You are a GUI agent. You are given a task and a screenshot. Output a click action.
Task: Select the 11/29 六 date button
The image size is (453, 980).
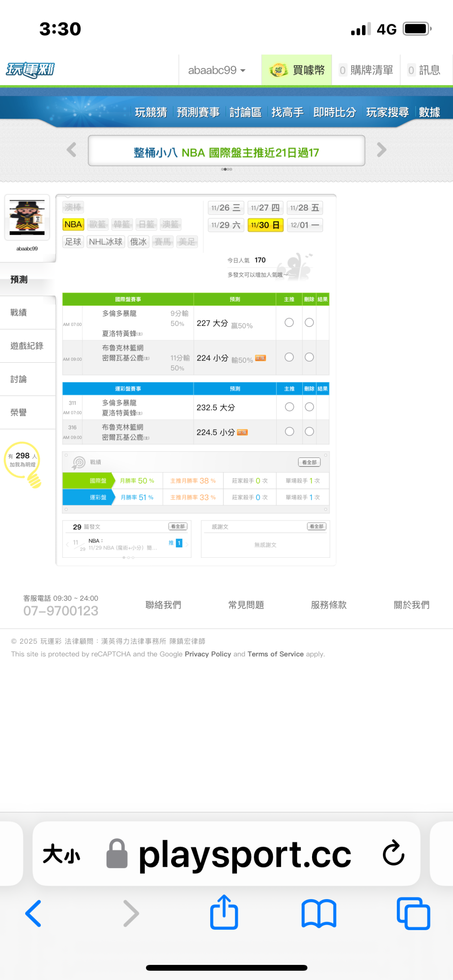click(226, 225)
